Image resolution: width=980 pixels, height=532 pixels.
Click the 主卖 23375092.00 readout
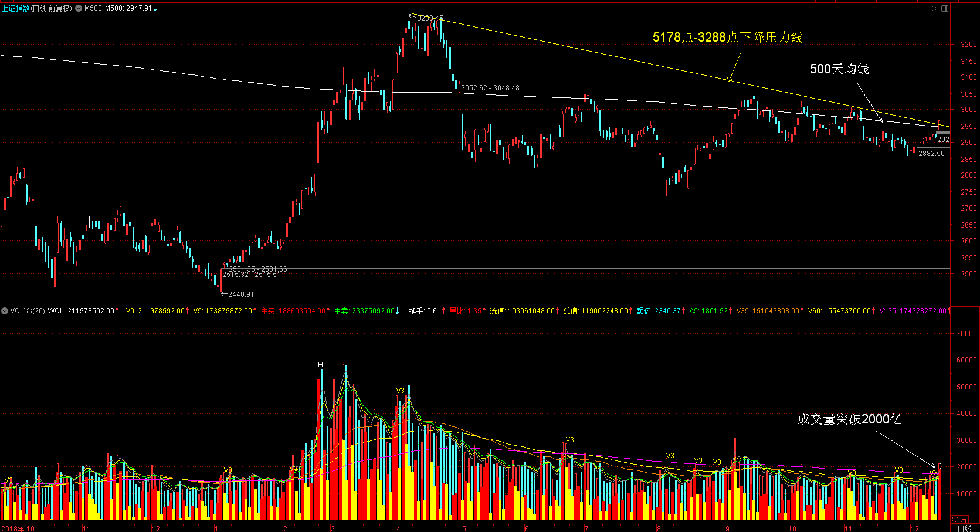tap(365, 311)
